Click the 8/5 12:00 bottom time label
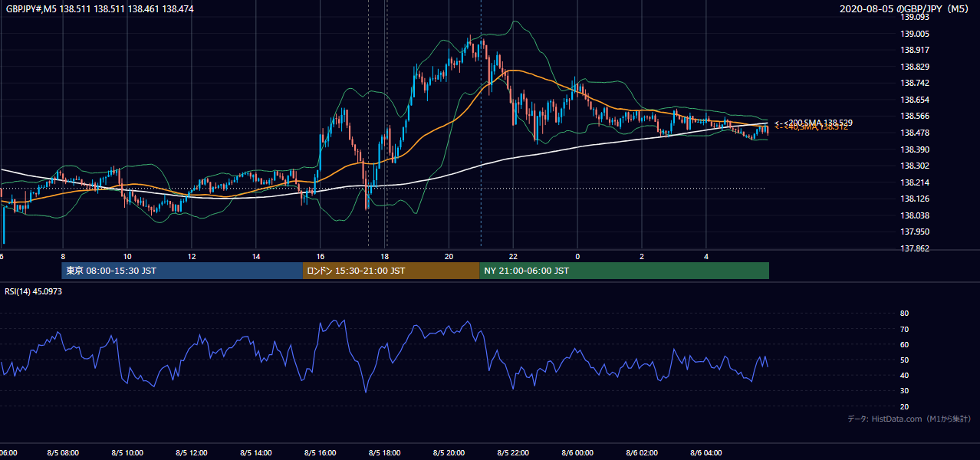The height and width of the screenshot is (460, 980). (192, 453)
